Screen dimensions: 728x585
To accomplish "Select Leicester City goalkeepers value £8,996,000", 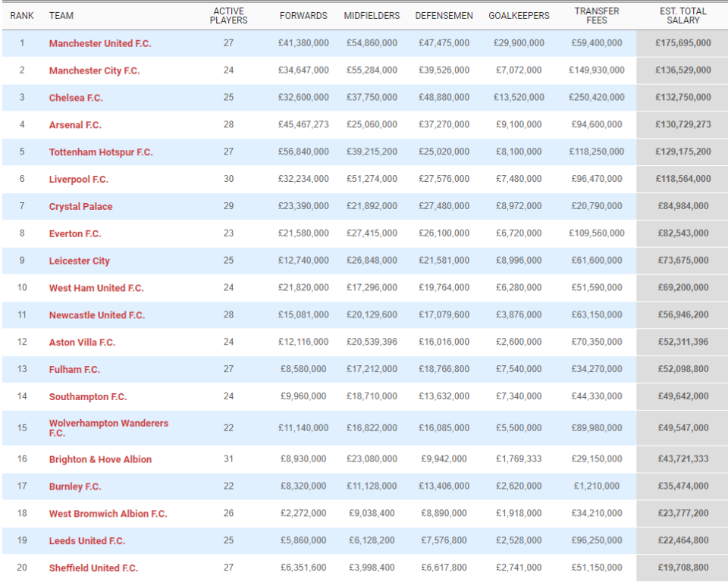I will click(519, 260).
